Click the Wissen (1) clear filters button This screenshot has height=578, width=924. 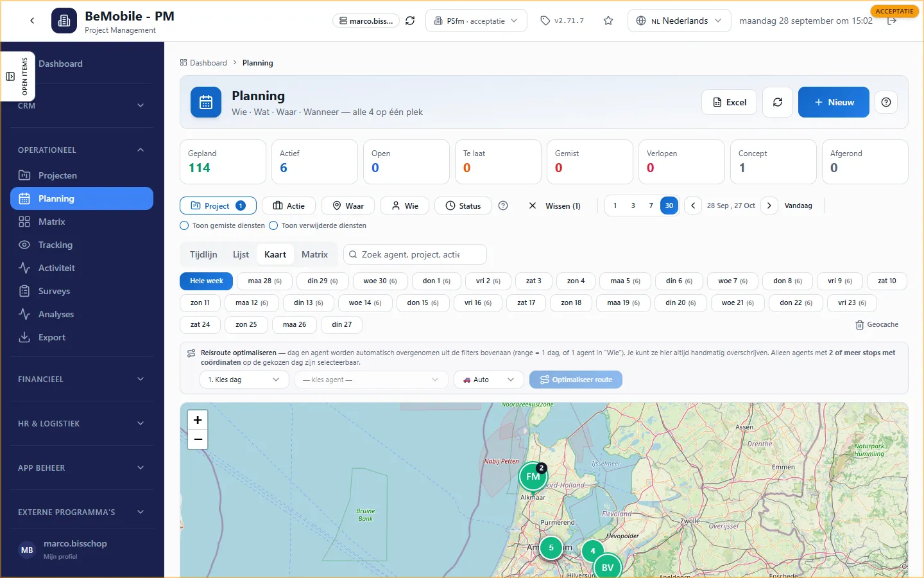click(x=555, y=206)
